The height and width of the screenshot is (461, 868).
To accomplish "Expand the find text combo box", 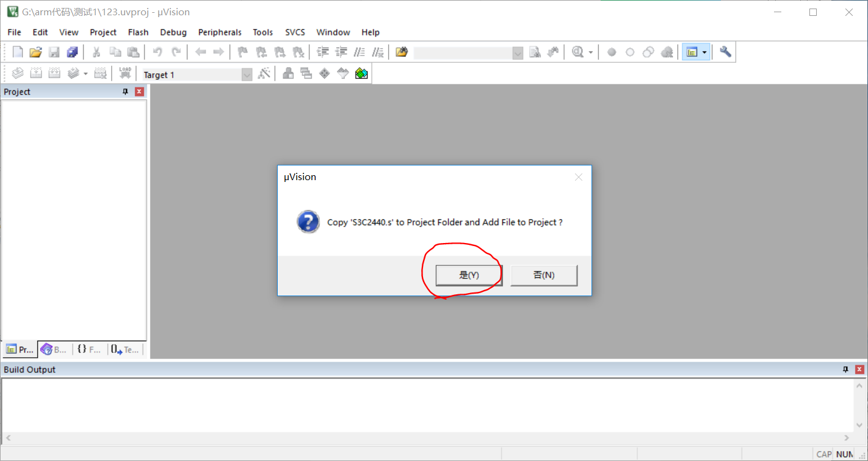I will pos(518,53).
